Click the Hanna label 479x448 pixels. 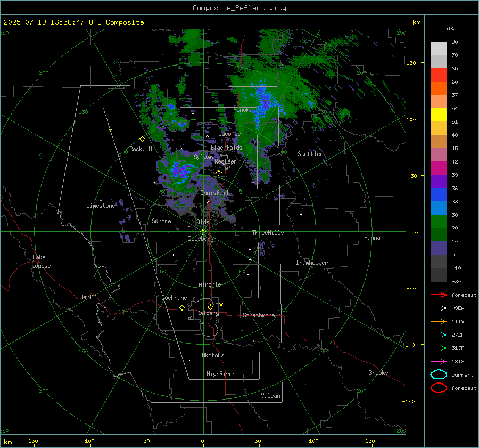tap(372, 238)
